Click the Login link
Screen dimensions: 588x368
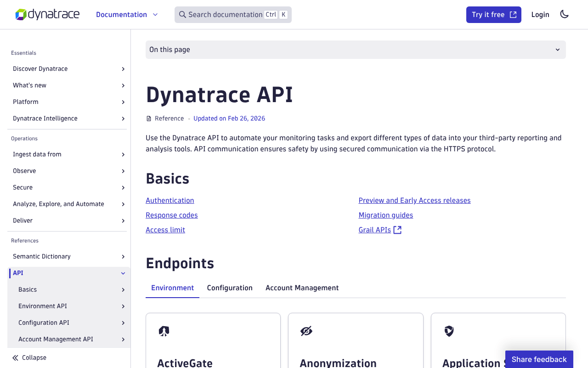coord(540,15)
